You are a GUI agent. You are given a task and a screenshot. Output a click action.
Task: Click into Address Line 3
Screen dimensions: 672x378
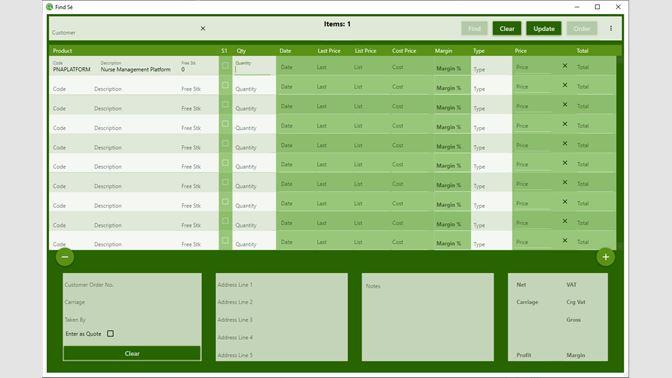pos(282,320)
